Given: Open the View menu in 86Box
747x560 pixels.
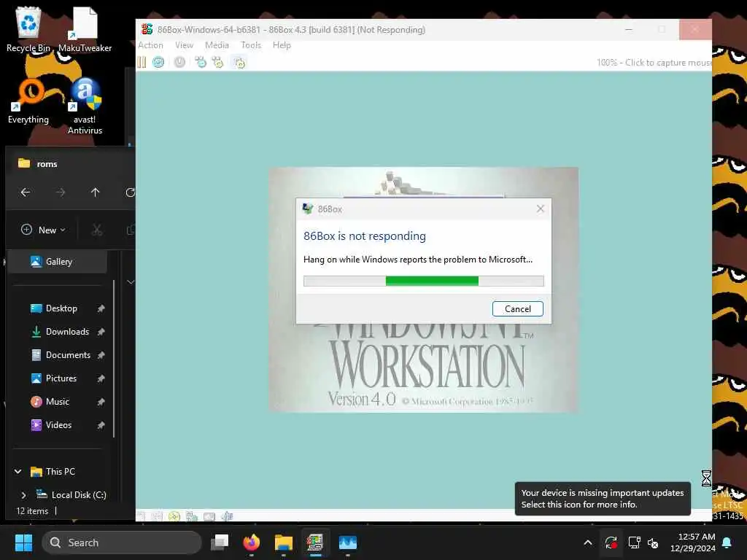Looking at the screenshot, I should (184, 45).
